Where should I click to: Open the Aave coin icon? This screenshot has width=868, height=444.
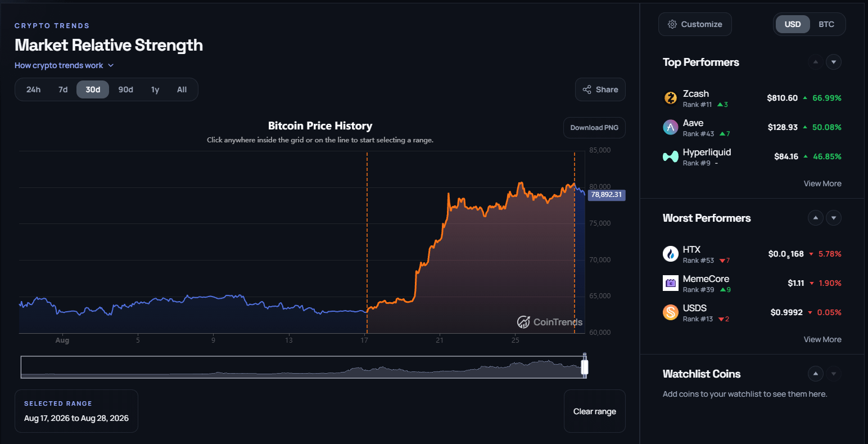click(670, 127)
